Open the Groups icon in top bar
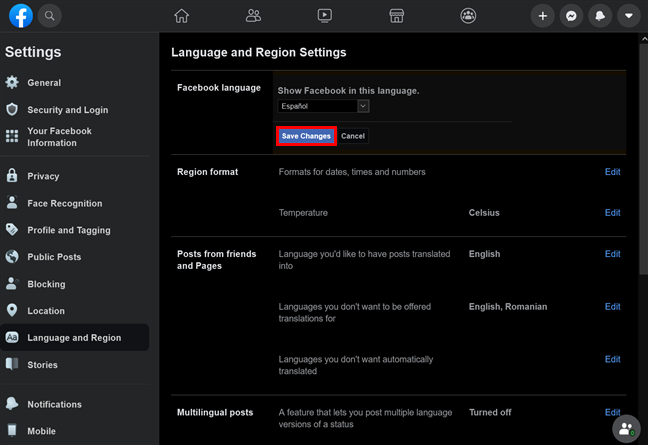The width and height of the screenshot is (648, 445). (468, 16)
